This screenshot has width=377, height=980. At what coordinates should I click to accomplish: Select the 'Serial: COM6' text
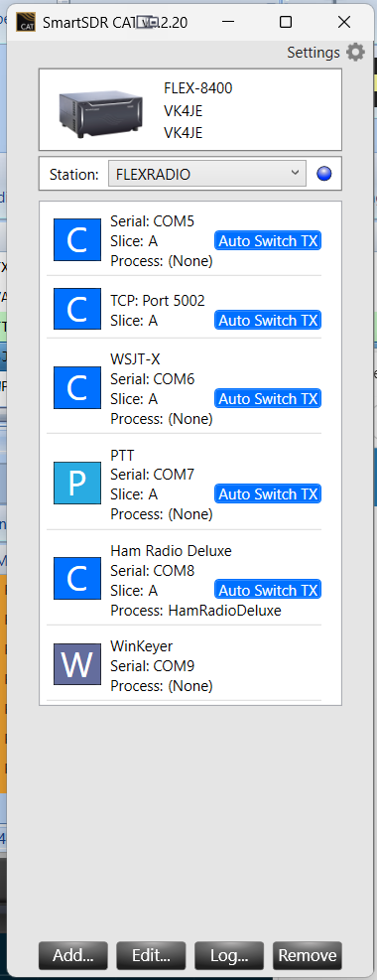pos(153,379)
